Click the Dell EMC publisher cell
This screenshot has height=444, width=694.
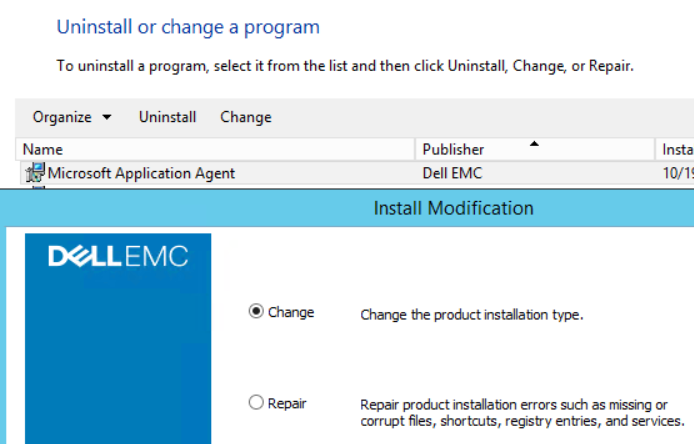tap(452, 173)
